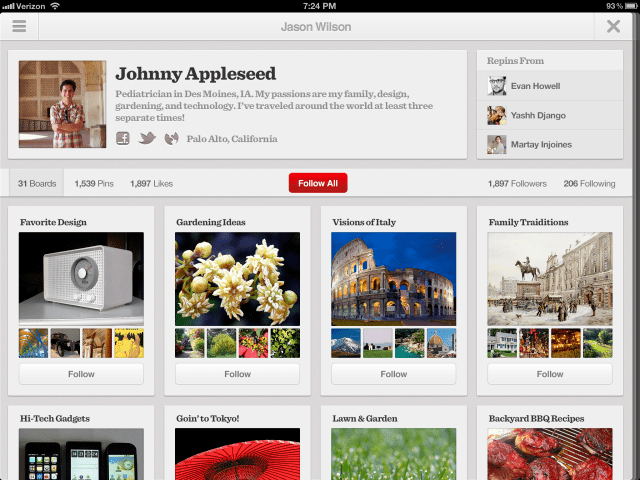
Task: Tap the Wi-Fi status icon
Action: coord(55,5)
